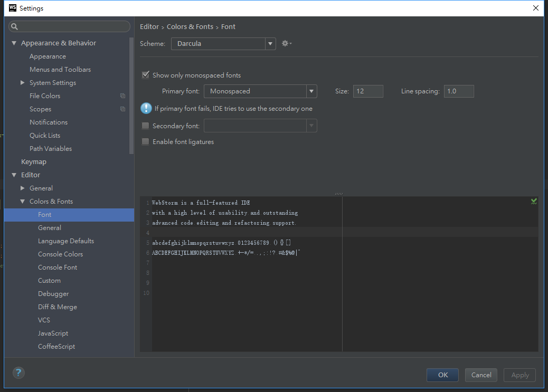Click the help question mark icon
Viewport: 548px width, 392px height.
point(18,373)
